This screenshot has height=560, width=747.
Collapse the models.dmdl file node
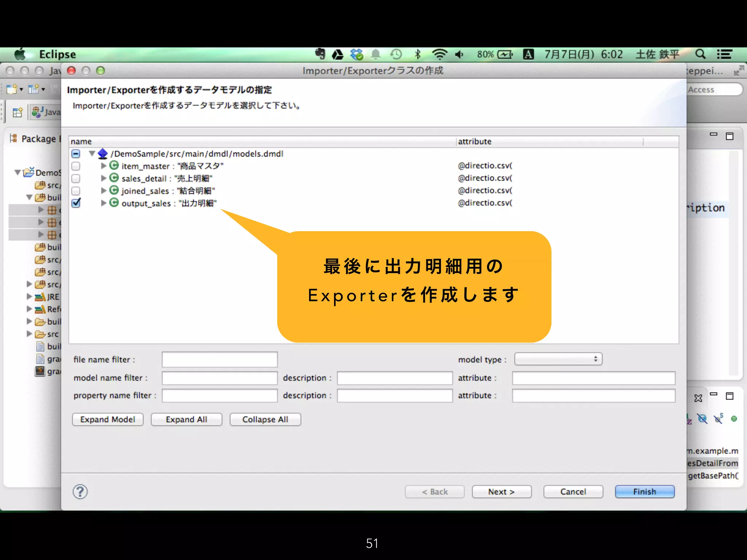pyautogui.click(x=92, y=153)
